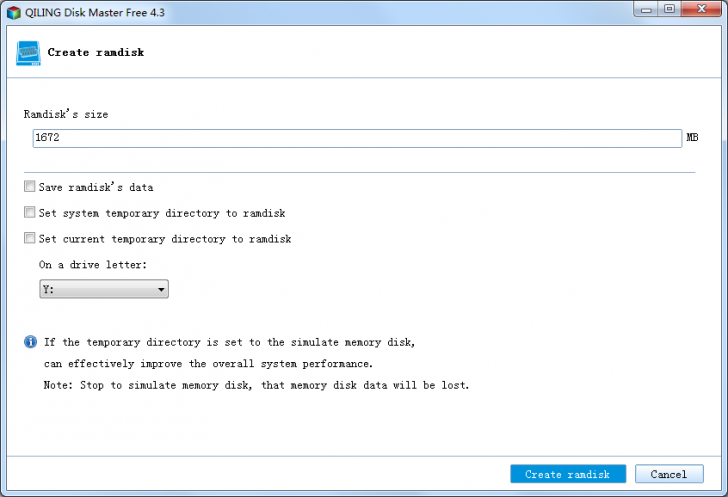Viewport: 728px width, 497px height.
Task: Click the Create ramdisk memory icon
Action: [28, 53]
